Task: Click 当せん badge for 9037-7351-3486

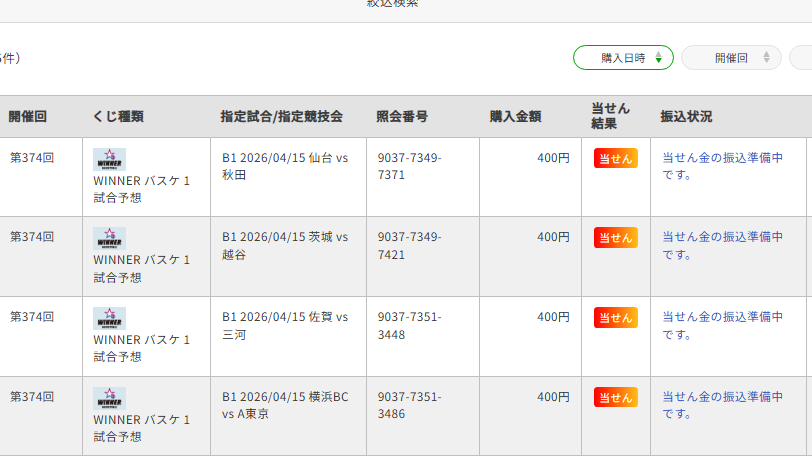Action: [x=616, y=398]
